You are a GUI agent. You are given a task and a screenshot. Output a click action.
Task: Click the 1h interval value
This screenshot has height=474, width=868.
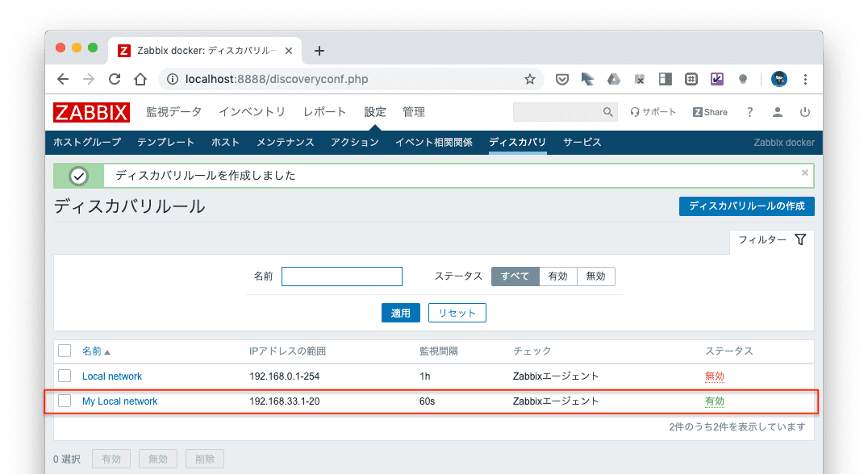(x=424, y=376)
